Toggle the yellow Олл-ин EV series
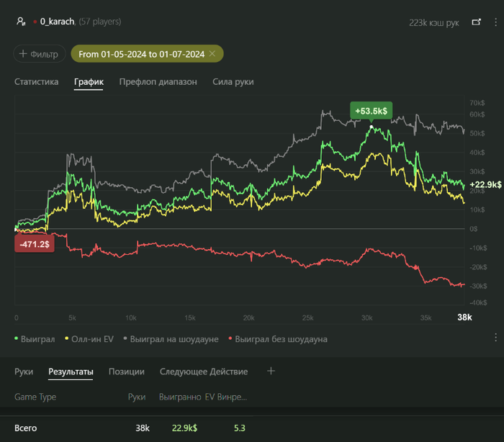This screenshot has height=442, width=504. (89, 339)
